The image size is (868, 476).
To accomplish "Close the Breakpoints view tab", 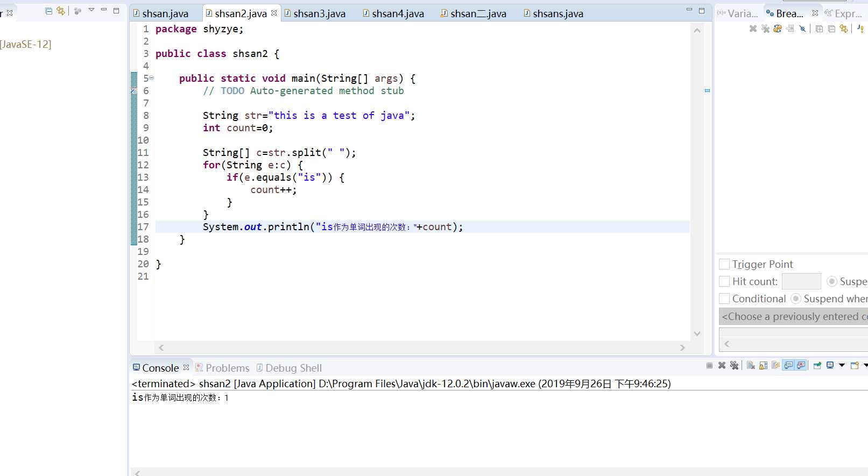I will pyautogui.click(x=815, y=13).
